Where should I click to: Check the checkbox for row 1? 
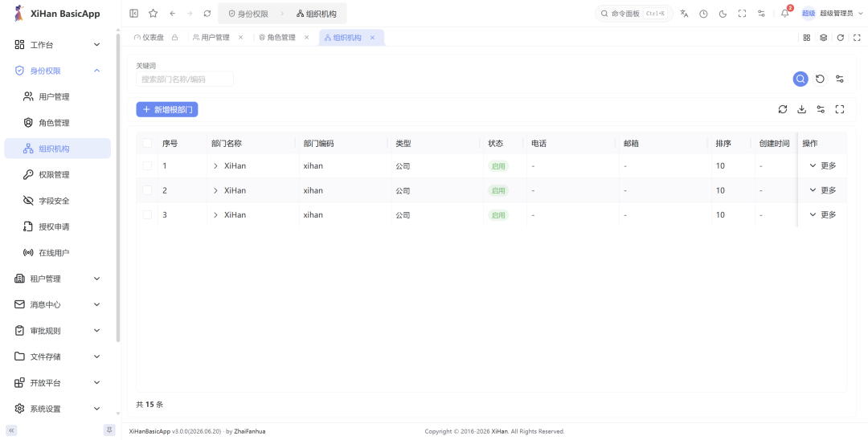(x=147, y=166)
